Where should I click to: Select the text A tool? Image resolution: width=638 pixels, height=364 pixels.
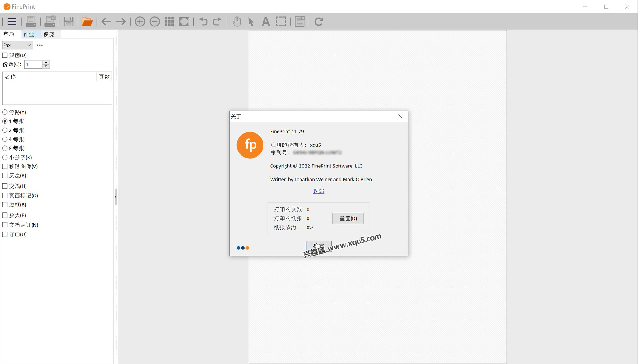[x=265, y=21]
